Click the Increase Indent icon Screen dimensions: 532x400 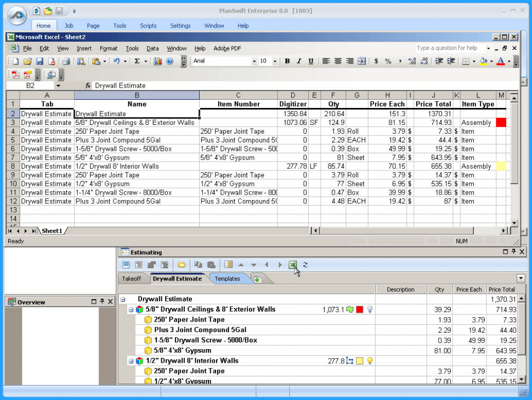coord(451,61)
